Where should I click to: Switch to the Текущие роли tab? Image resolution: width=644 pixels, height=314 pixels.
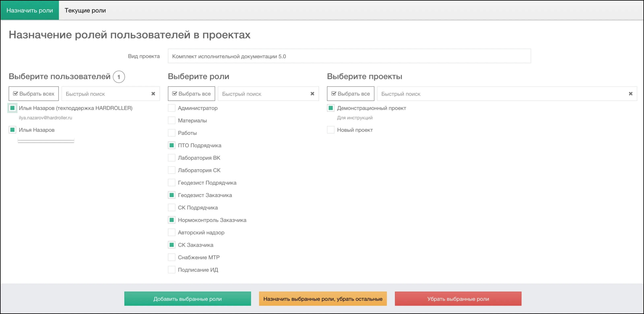click(85, 10)
